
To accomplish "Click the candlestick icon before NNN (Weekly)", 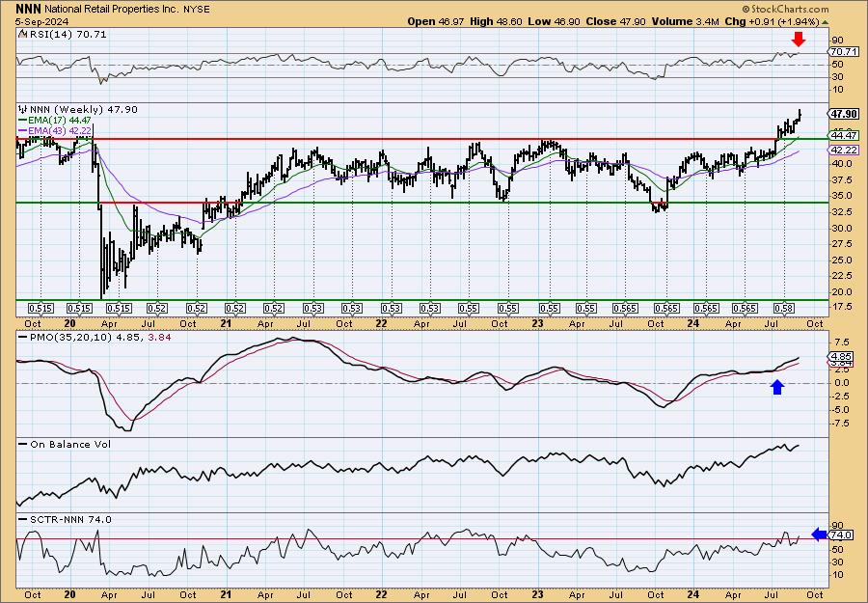I will pyautogui.click(x=23, y=109).
